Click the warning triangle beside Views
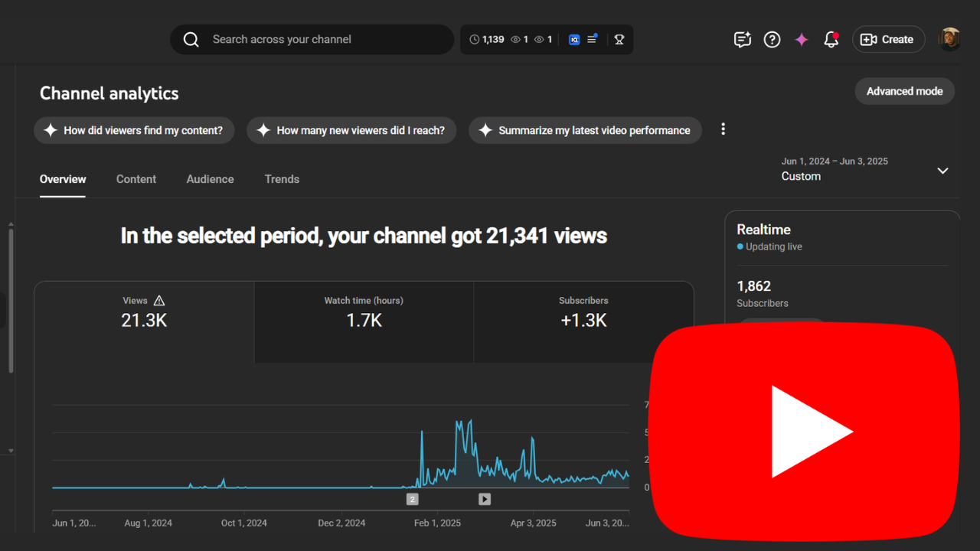The height and width of the screenshot is (551, 980). pyautogui.click(x=159, y=301)
